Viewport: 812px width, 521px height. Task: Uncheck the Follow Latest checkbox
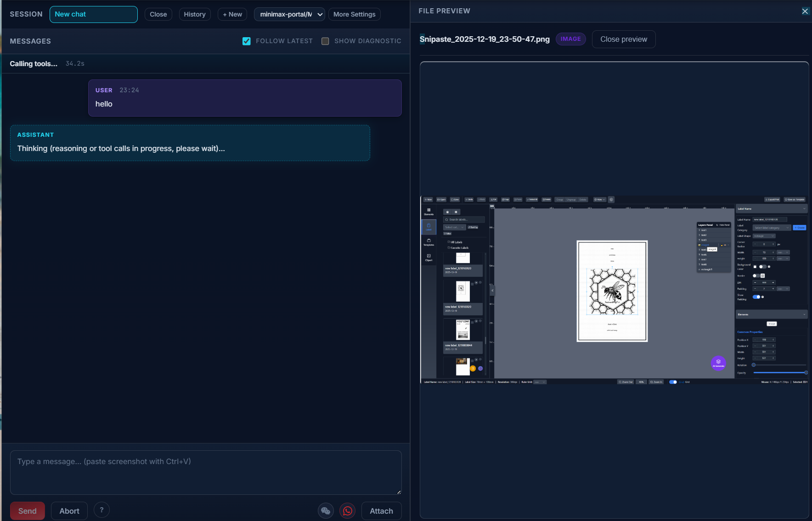click(247, 41)
